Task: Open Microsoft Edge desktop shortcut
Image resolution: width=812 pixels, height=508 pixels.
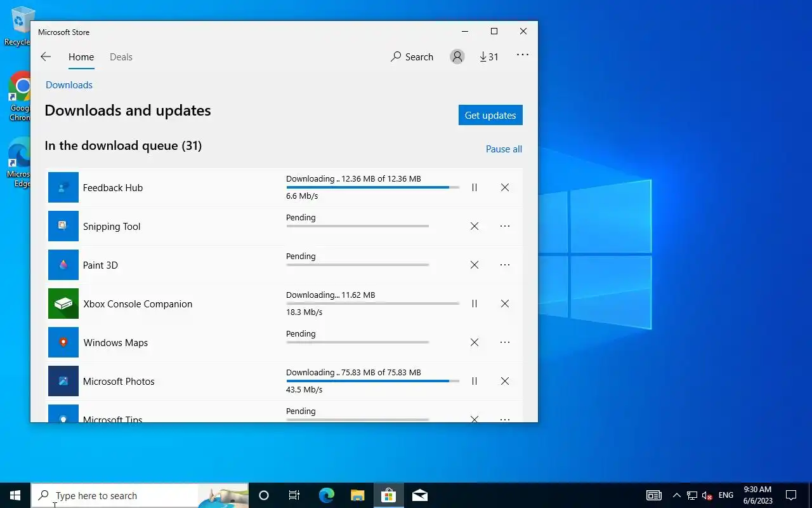Action: point(19,163)
